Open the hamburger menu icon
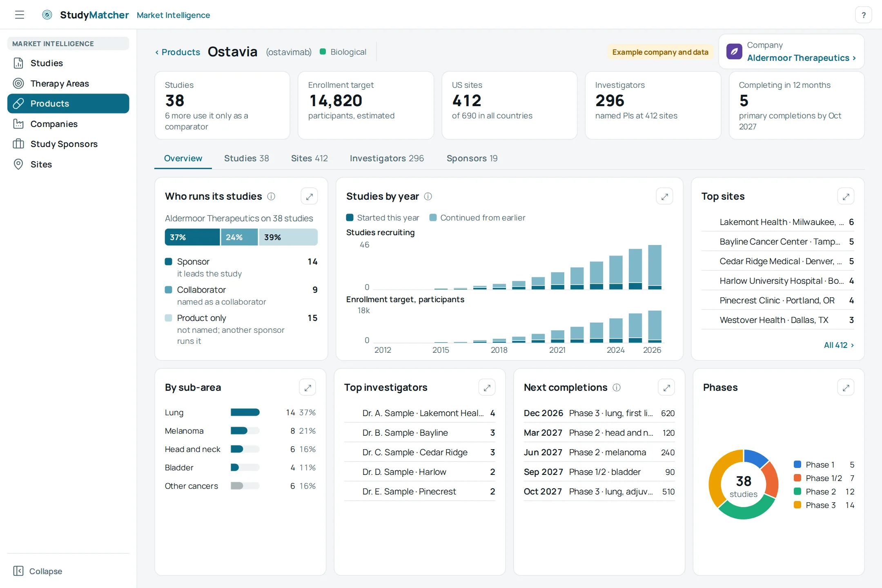This screenshot has width=882, height=588. [20, 15]
